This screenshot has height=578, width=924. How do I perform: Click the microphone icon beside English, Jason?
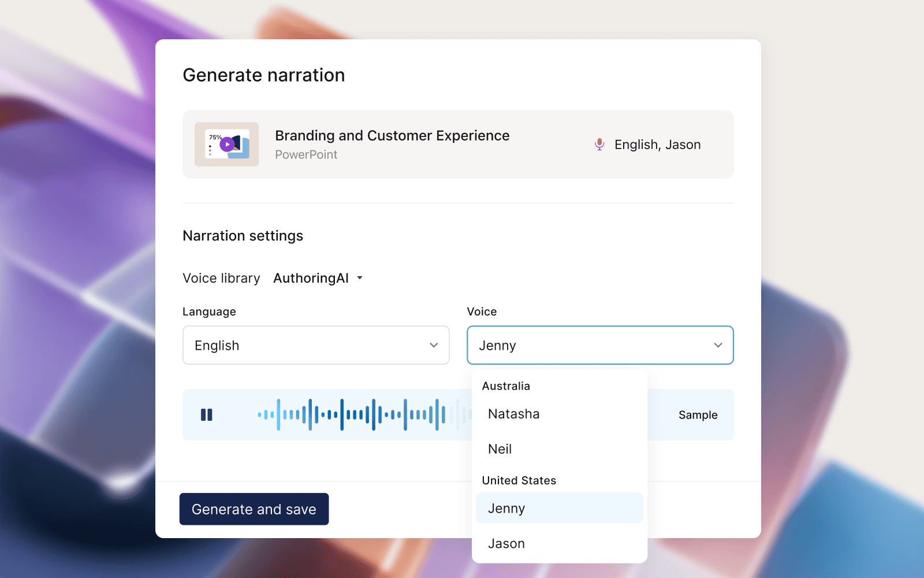click(599, 144)
